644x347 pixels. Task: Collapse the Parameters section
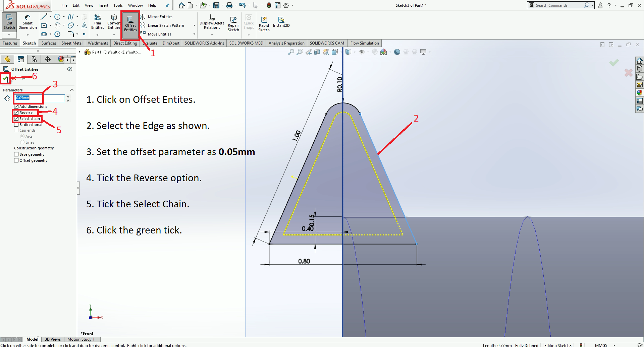[x=72, y=90]
